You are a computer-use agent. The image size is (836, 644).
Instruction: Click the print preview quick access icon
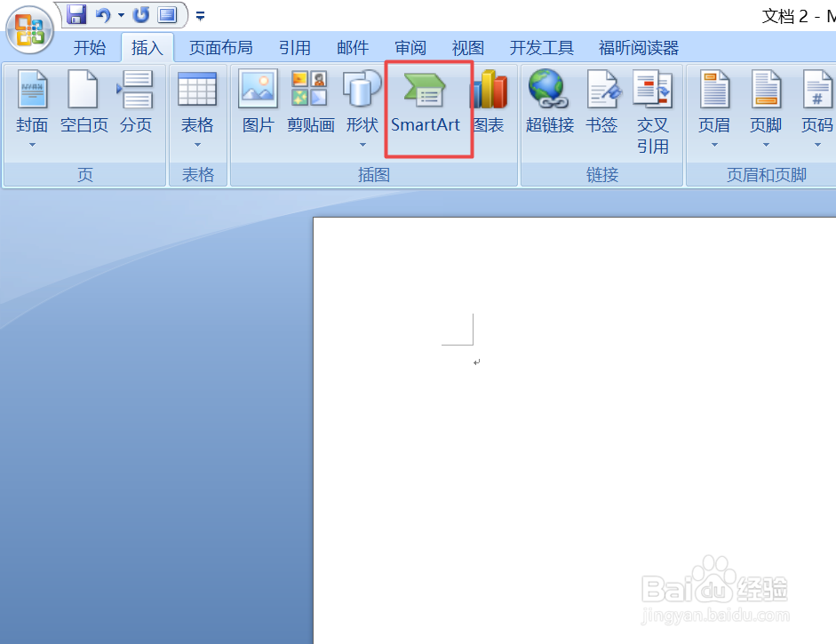[167, 14]
